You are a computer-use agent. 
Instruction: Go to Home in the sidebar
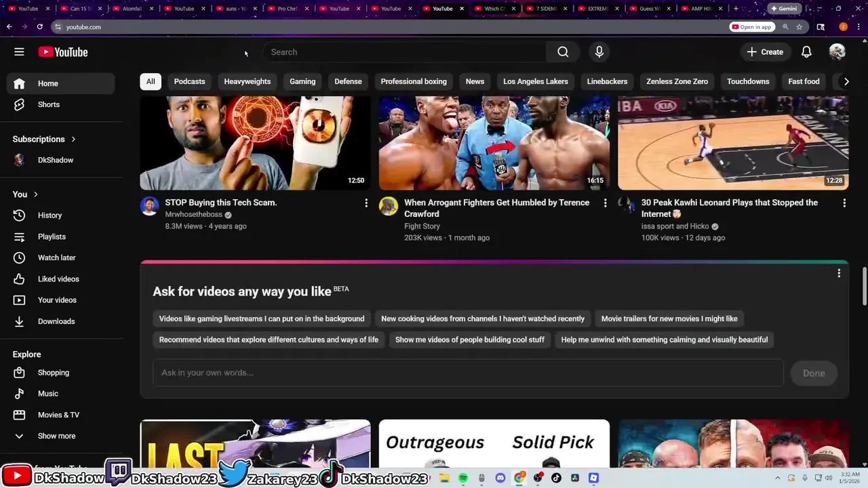(x=61, y=83)
